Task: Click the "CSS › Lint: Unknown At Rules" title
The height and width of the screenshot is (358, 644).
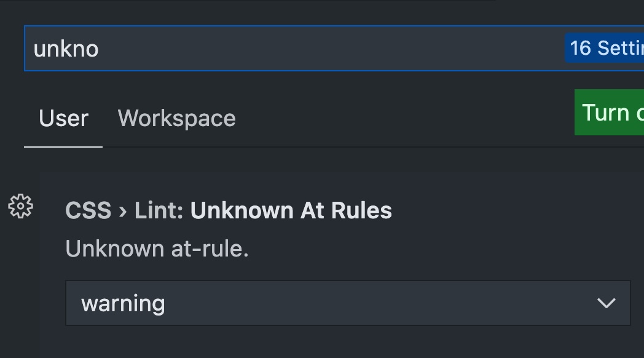Action: (x=228, y=210)
